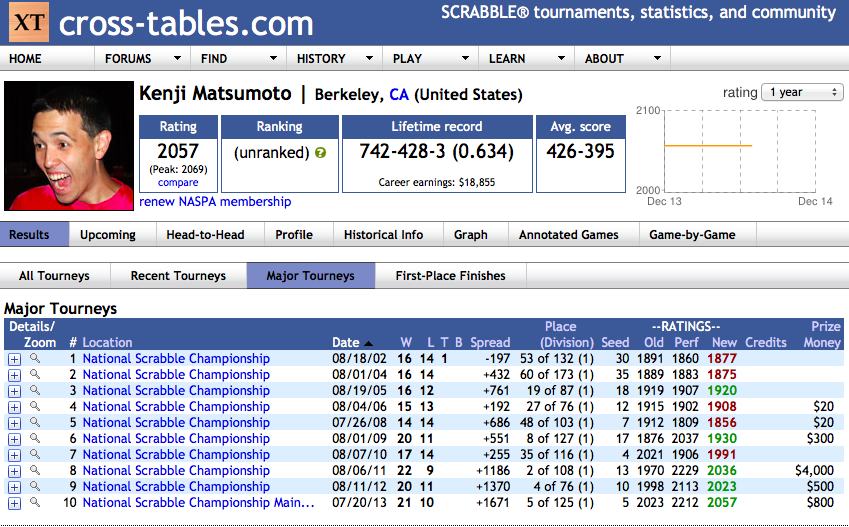Sort table by Prize Money header
This screenshot has height=527, width=849.
click(822, 334)
